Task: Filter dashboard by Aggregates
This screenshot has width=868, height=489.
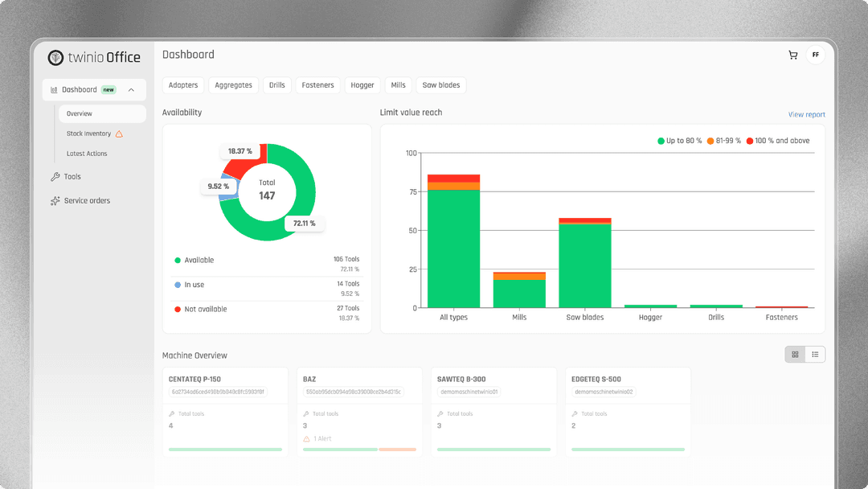Action: 233,85
